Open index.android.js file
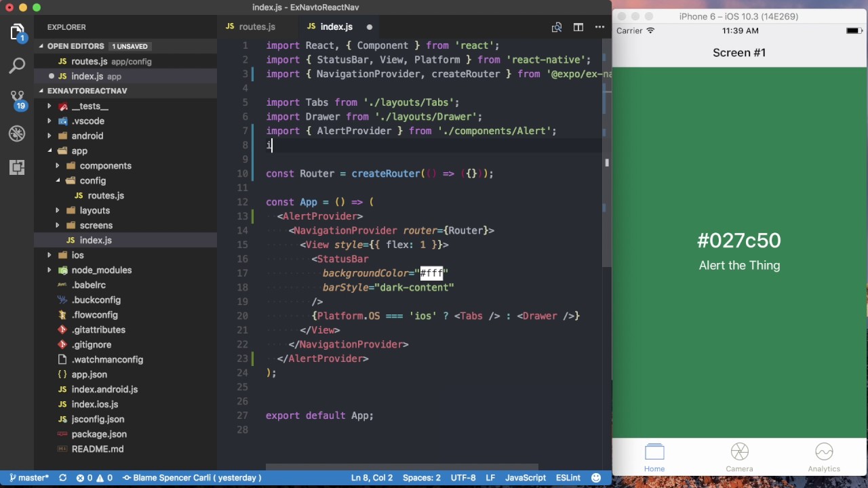The width and height of the screenshot is (868, 488). [x=104, y=390]
